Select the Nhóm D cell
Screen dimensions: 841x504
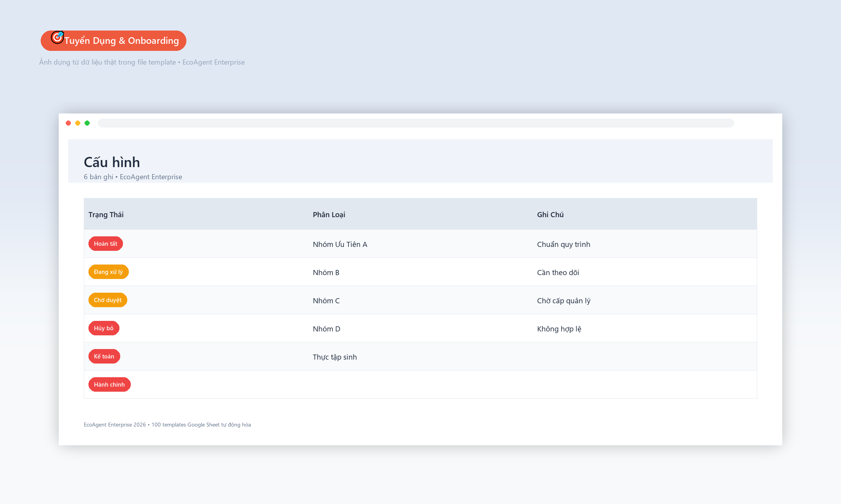point(327,329)
